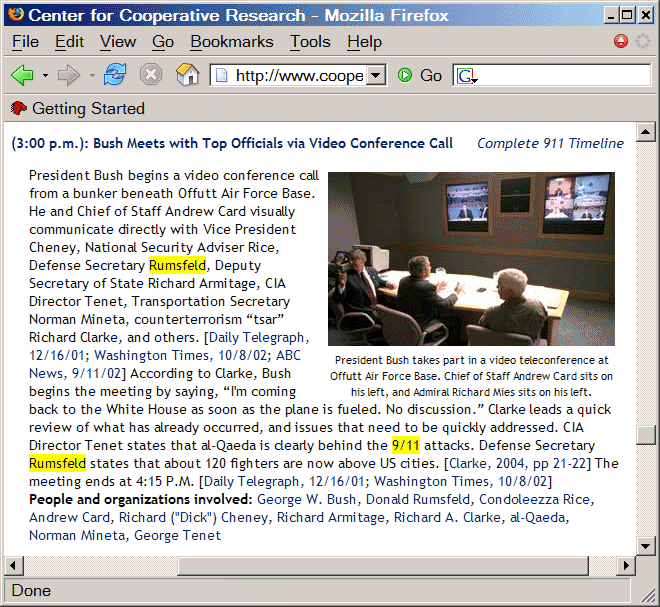
Task: Open the search engine selector
Action: [466, 76]
